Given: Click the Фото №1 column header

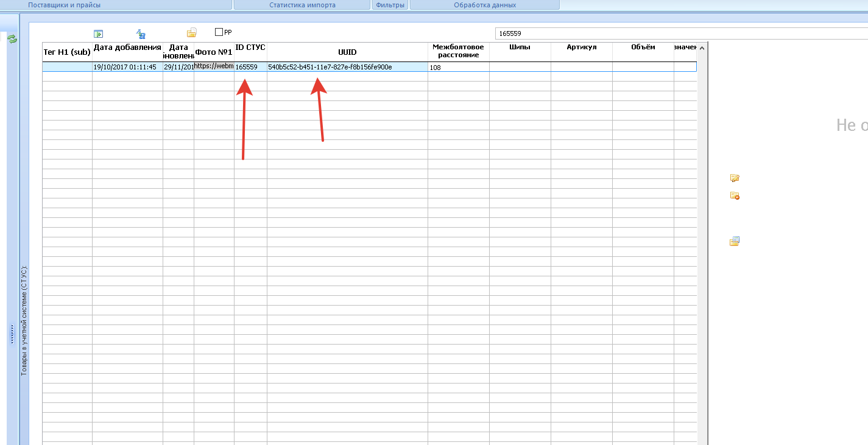Looking at the screenshot, I should (x=214, y=52).
